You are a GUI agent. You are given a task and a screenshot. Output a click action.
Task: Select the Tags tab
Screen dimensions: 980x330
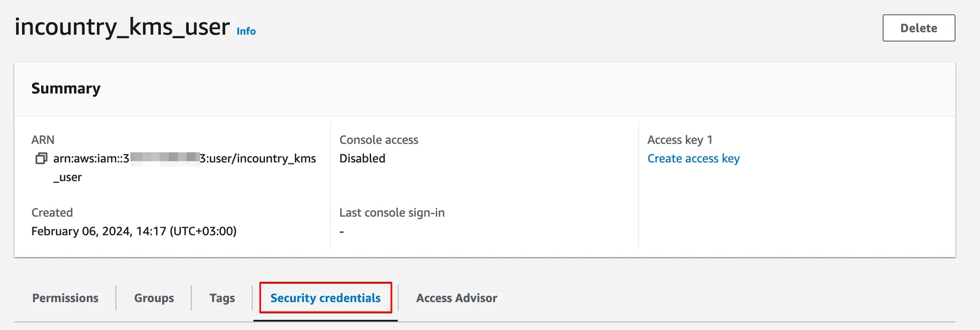click(222, 298)
